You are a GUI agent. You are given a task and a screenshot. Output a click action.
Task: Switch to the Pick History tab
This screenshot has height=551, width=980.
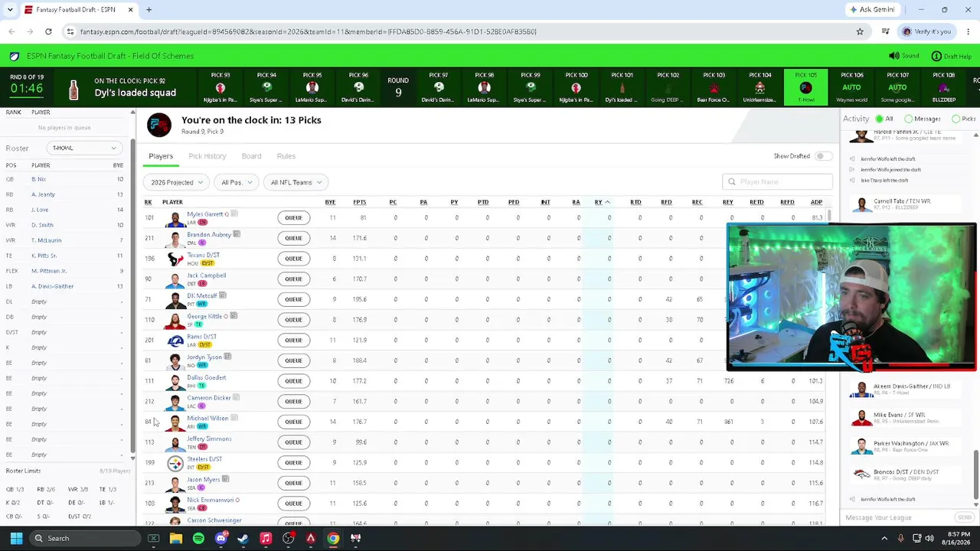[207, 156]
